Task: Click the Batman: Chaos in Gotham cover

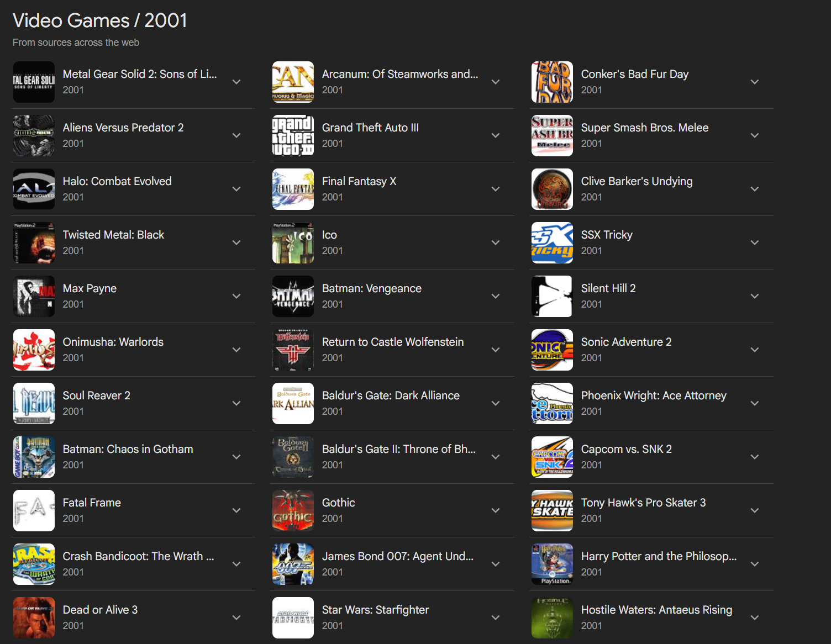Action: [x=34, y=457]
